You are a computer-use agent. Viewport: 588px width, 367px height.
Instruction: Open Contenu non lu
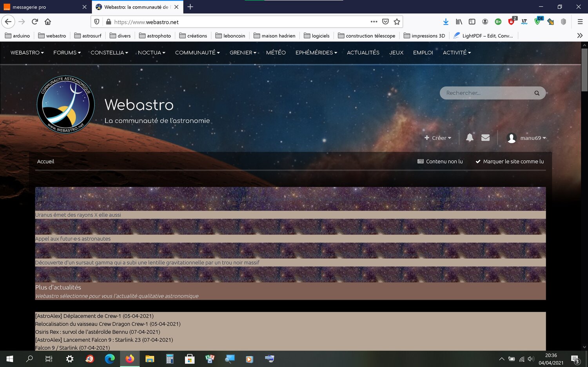pyautogui.click(x=440, y=161)
